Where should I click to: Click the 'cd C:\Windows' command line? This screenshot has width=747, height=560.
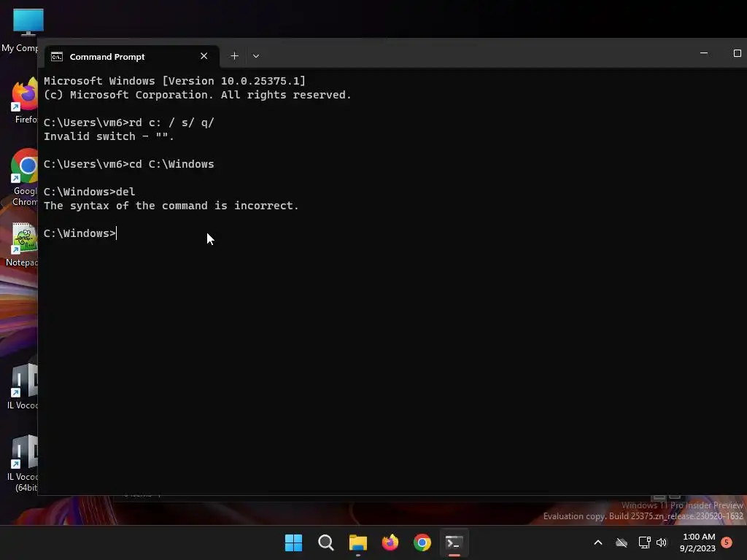click(x=128, y=164)
